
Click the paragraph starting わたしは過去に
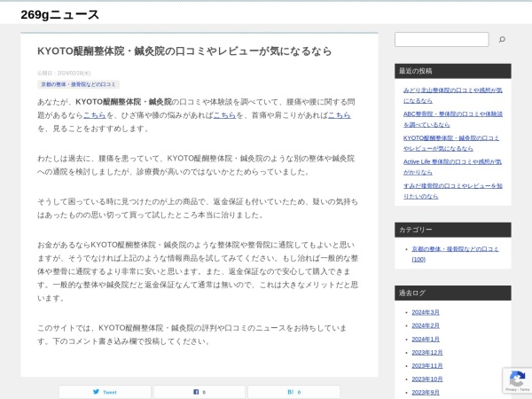tap(196, 165)
